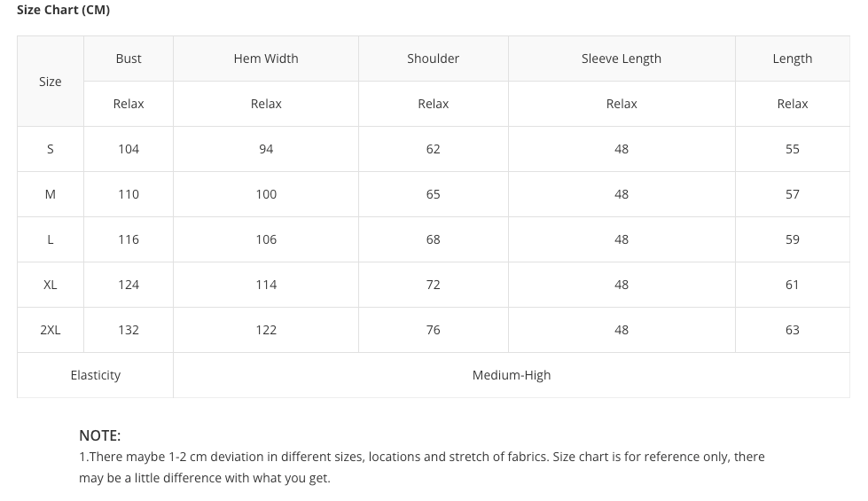Click the M size row label
The width and height of the screenshot is (868, 501).
point(51,194)
